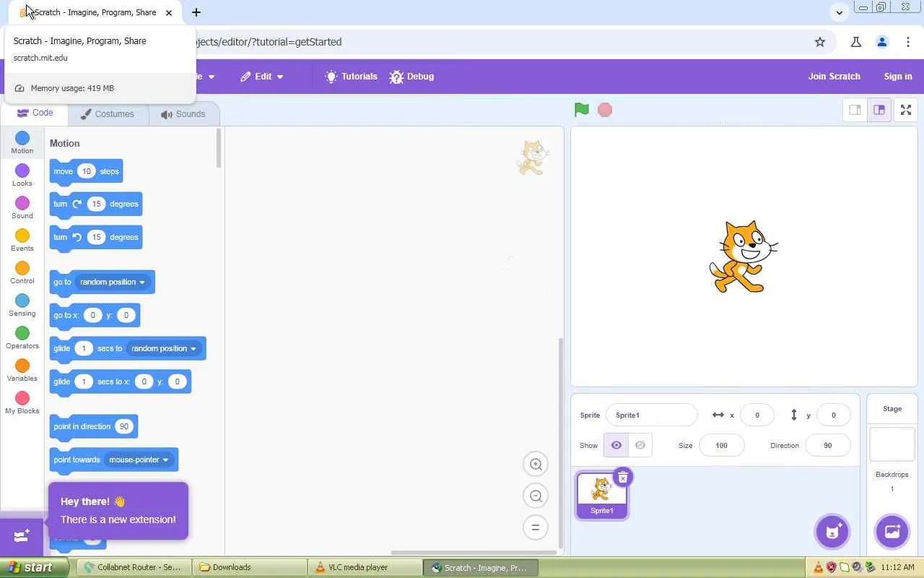
Task: Open the point towards mouse-pointer dropdown
Action: (139, 460)
